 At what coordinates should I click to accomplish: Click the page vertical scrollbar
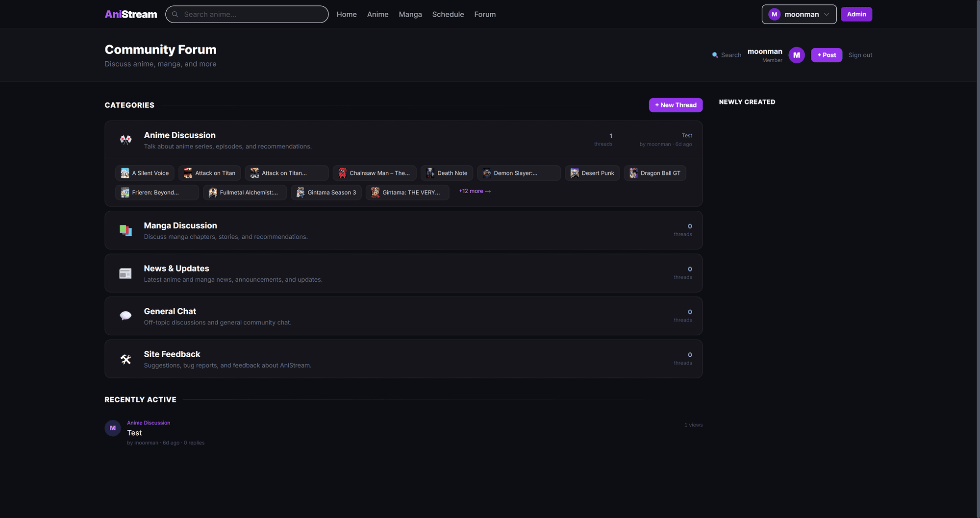pyautogui.click(x=978, y=259)
